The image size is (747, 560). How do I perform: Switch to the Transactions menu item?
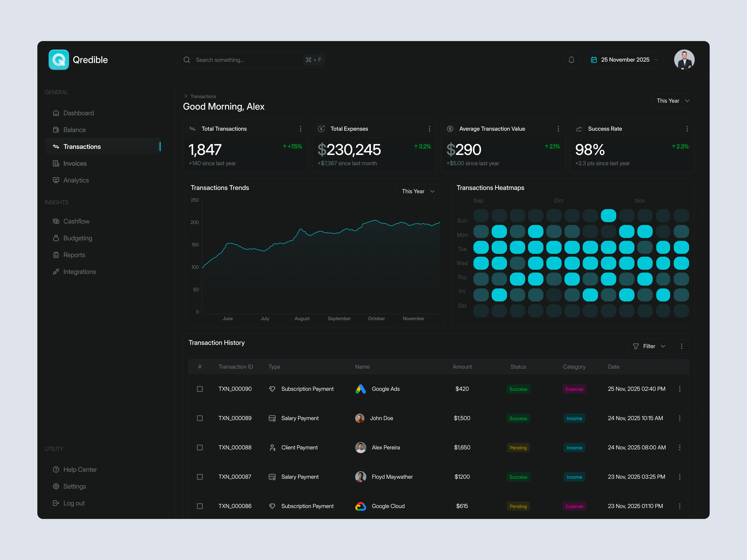coord(82,146)
